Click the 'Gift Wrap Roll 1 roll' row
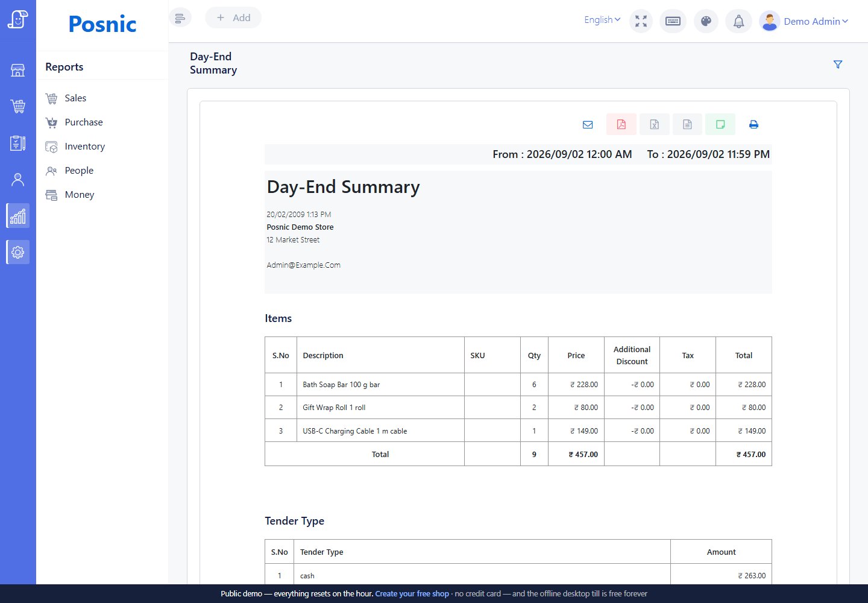The height and width of the screenshot is (603, 868). click(518, 408)
